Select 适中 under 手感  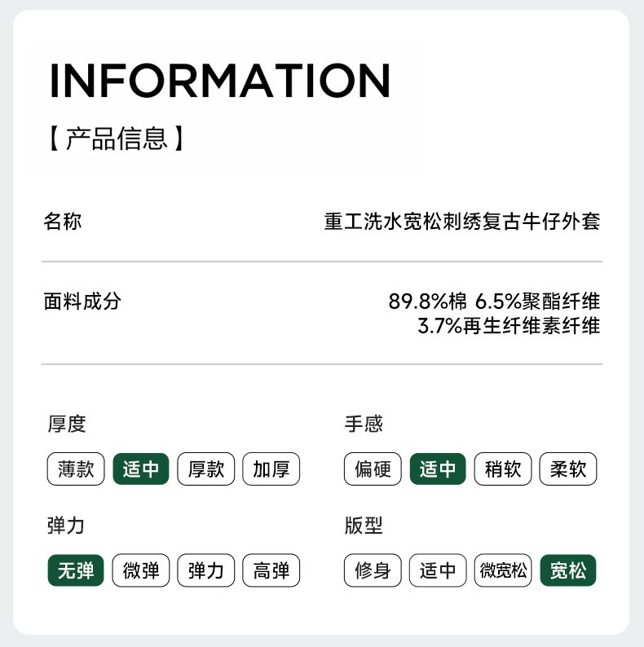click(438, 469)
